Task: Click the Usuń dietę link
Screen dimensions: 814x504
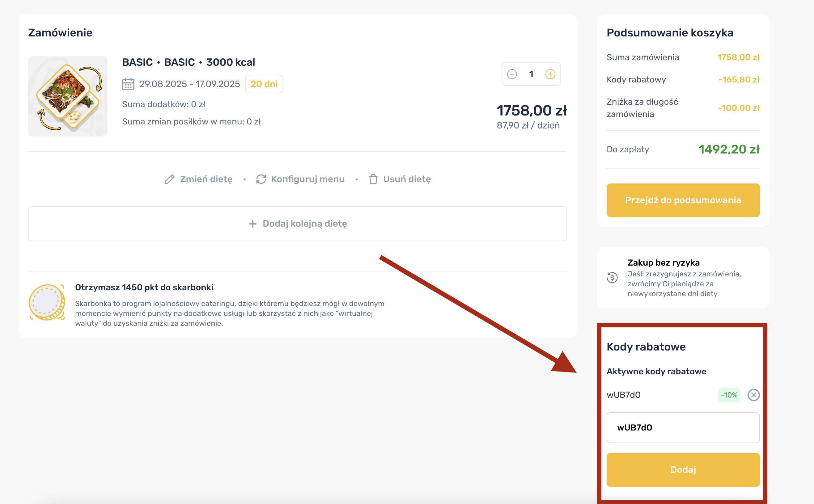Action: pyautogui.click(x=407, y=179)
